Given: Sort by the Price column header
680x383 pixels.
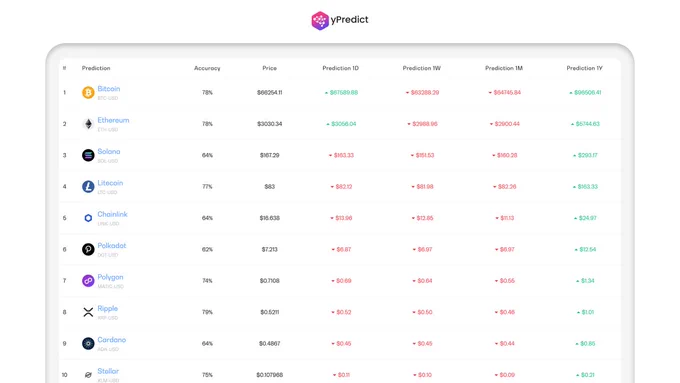Looking at the screenshot, I should click(269, 68).
